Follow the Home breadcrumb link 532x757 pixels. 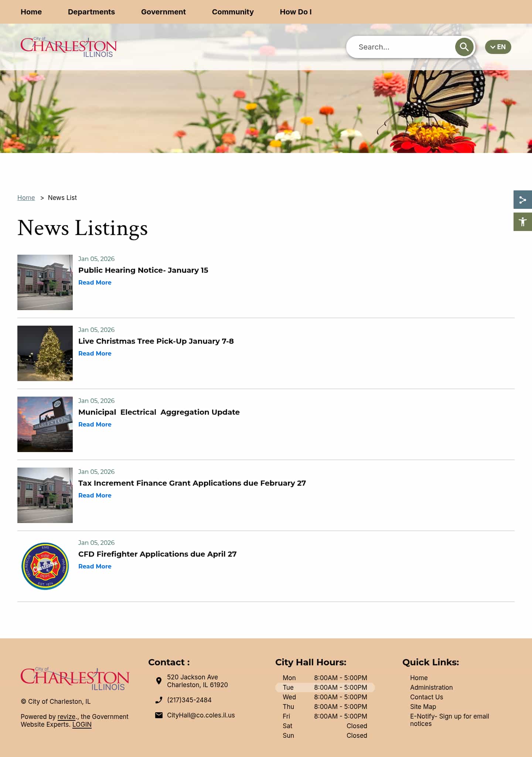click(x=26, y=198)
